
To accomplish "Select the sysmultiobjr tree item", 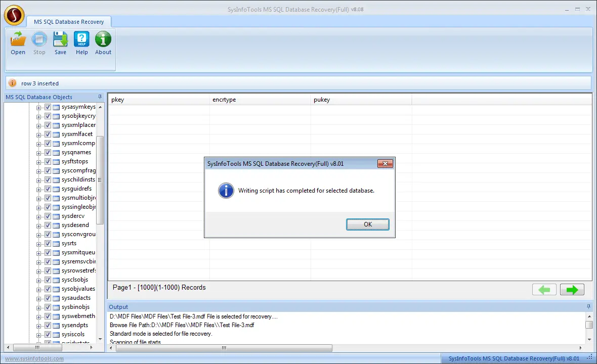I will pos(79,198).
